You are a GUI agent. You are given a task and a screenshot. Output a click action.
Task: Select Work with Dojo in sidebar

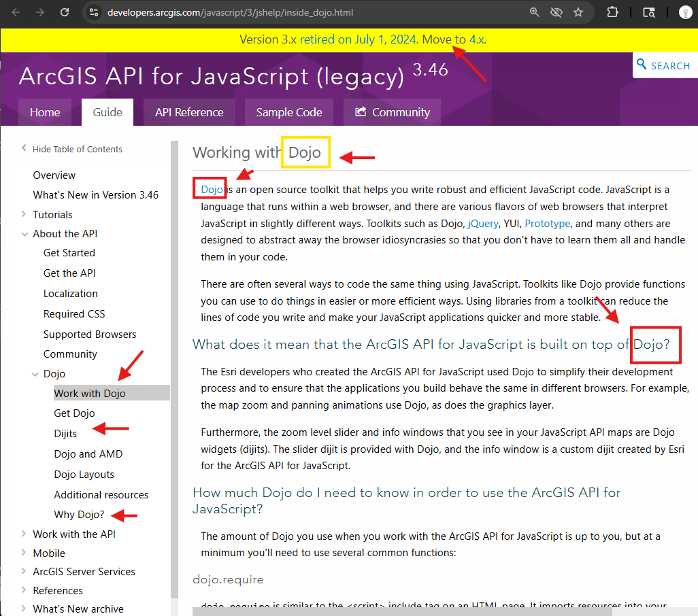[x=112, y=393]
